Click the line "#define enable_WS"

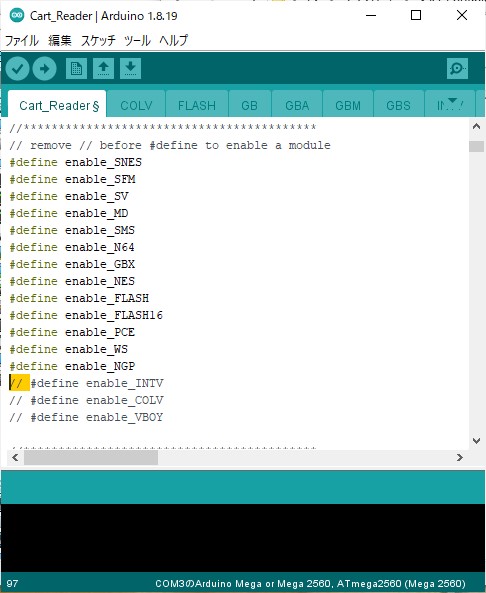click(x=69, y=349)
